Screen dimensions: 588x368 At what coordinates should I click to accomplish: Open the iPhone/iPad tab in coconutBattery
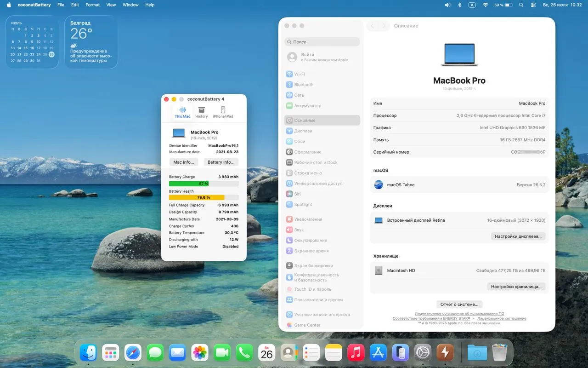pos(223,112)
